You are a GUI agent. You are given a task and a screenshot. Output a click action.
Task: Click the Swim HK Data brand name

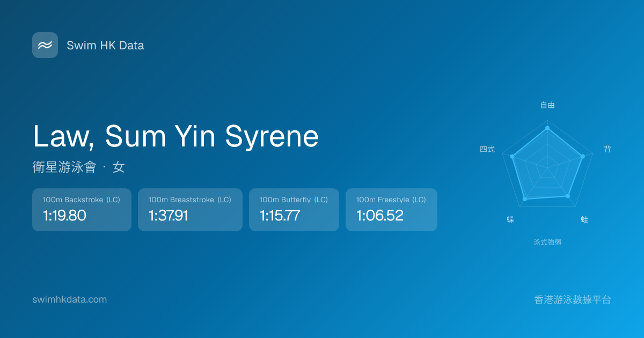click(x=105, y=46)
